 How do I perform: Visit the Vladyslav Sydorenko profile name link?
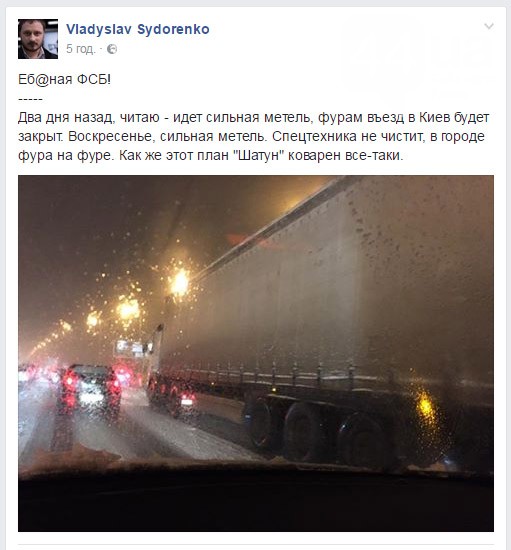click(138, 29)
